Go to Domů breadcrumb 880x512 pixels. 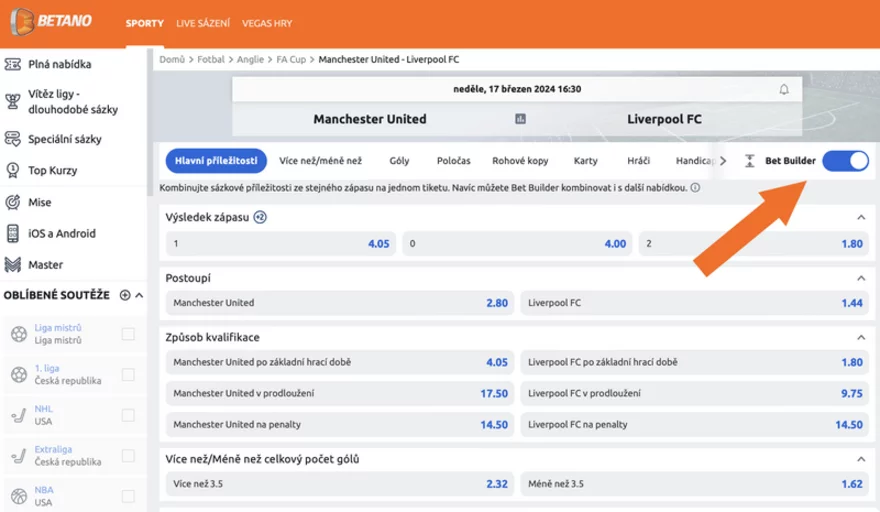coord(172,60)
